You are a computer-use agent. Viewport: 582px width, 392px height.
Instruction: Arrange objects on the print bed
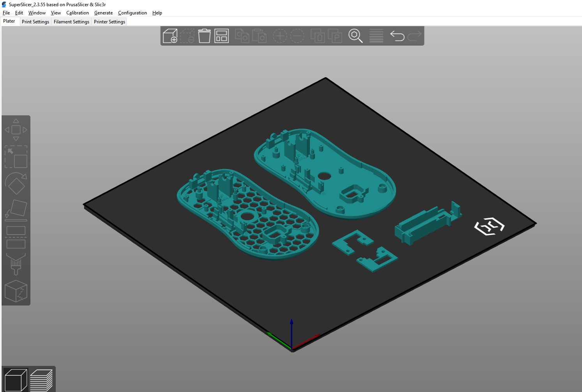click(221, 35)
